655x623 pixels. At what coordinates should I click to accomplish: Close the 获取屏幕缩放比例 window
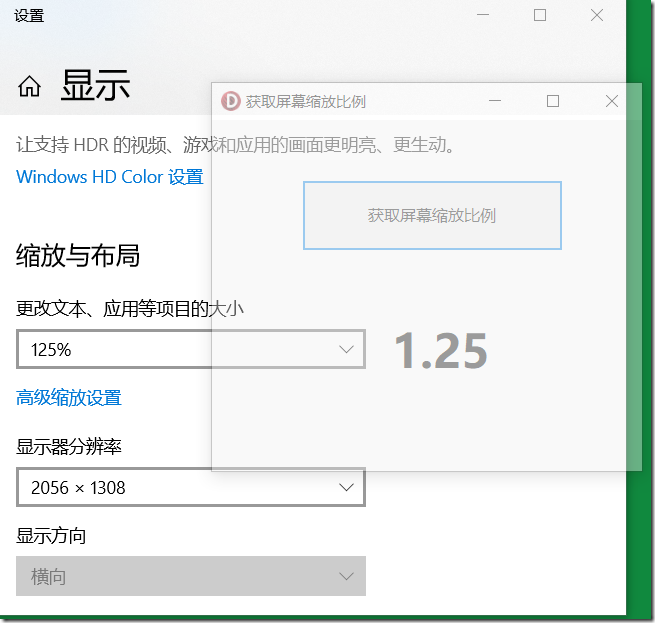(x=612, y=101)
